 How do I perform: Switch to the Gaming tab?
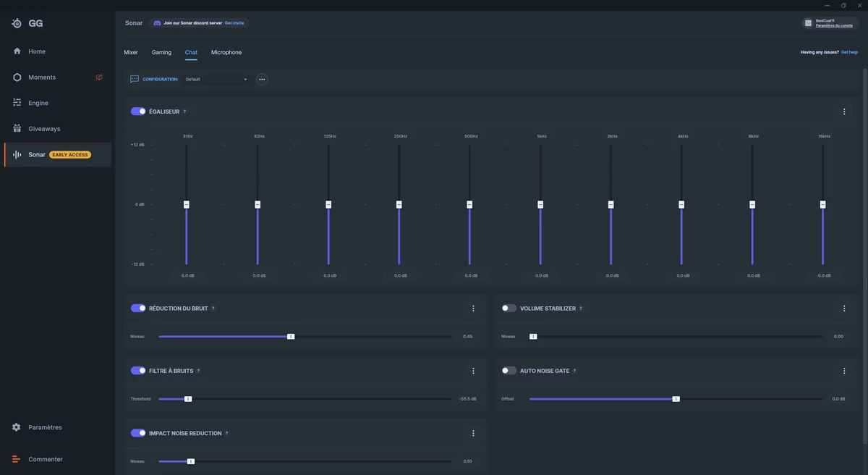pos(161,52)
